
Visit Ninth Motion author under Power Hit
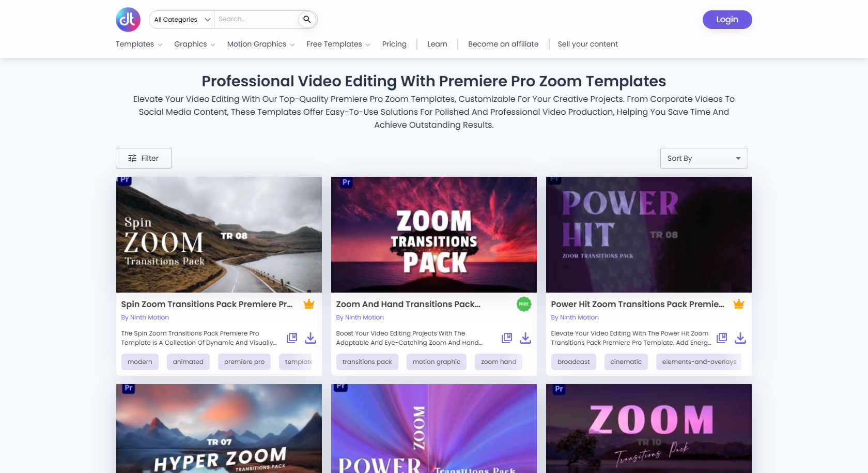pyautogui.click(x=575, y=317)
